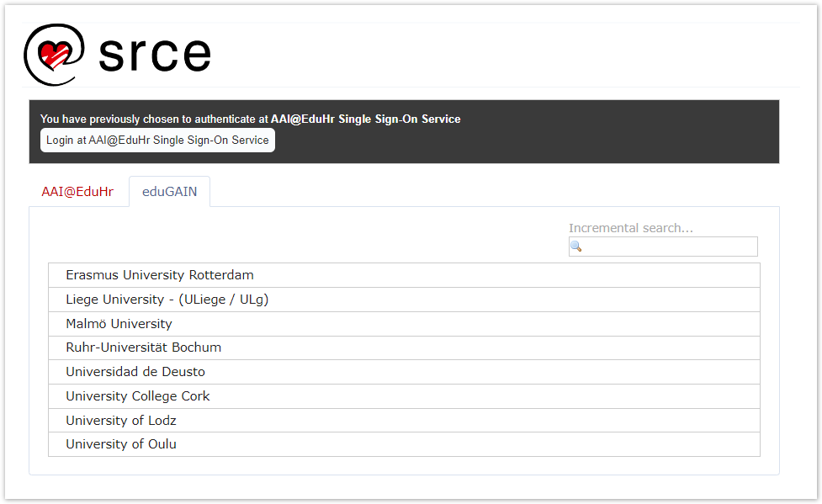The height and width of the screenshot is (504, 822).
Task: Select University of Lodz
Action: [121, 421]
